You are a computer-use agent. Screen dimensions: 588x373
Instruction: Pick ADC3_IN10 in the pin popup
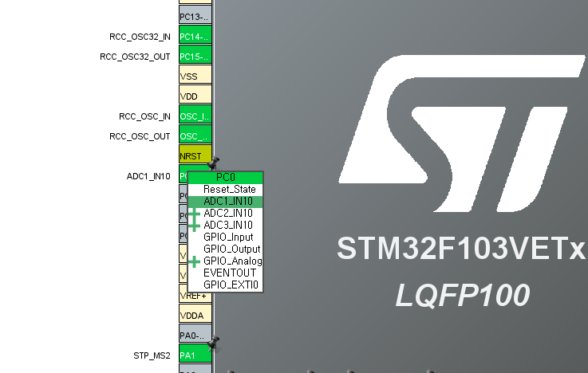[x=227, y=226]
